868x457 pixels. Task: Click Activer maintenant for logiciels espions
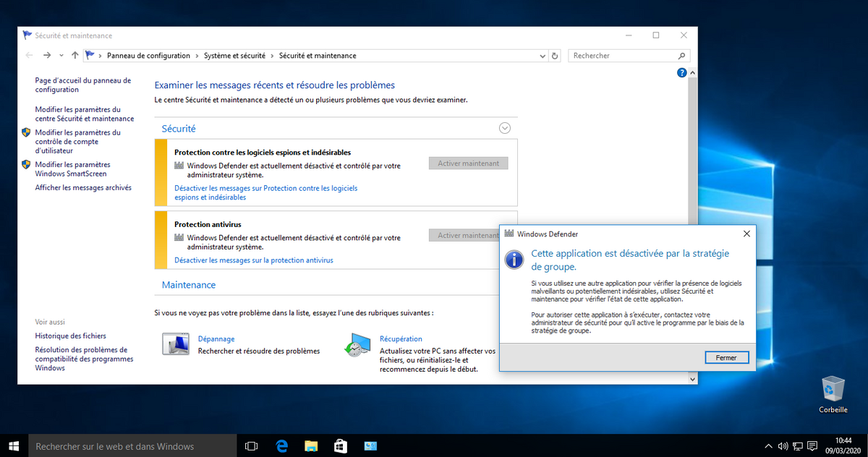[x=469, y=163]
